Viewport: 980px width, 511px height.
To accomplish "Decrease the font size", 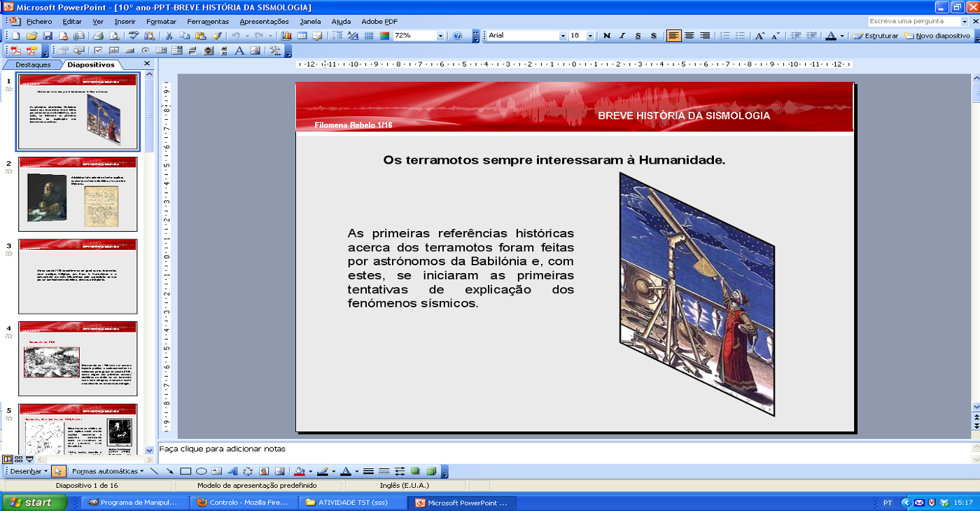I will tap(776, 36).
